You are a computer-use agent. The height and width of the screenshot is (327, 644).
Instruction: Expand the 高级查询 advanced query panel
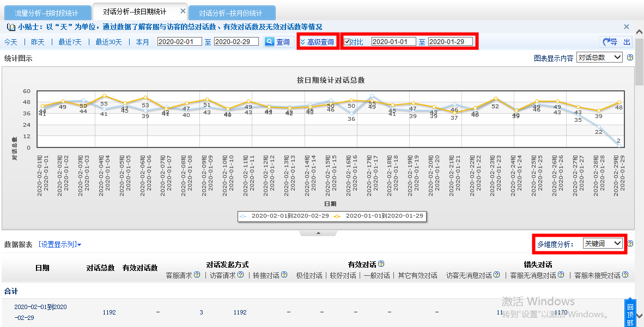[317, 42]
